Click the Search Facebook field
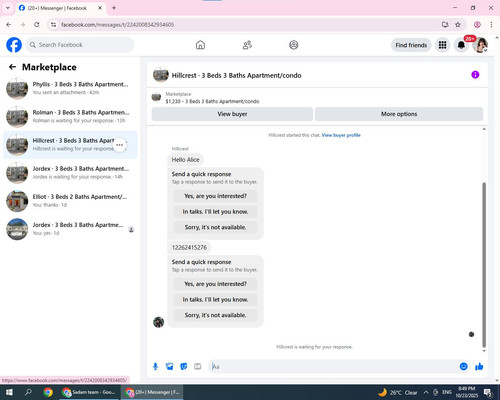Viewport: 500px width, 400px height. click(x=80, y=45)
